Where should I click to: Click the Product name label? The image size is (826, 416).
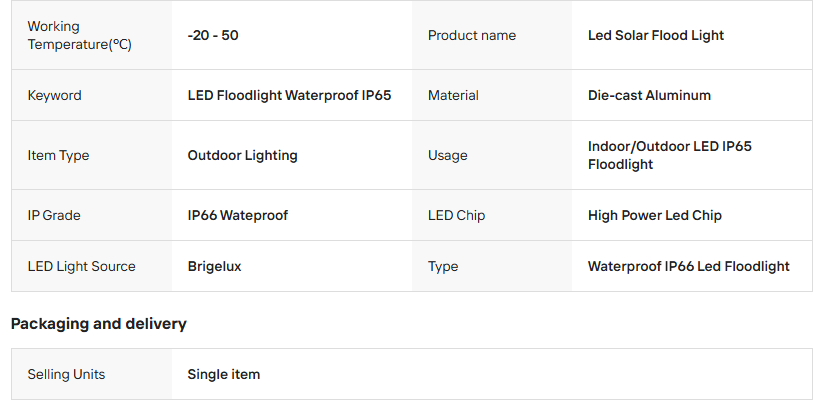tap(472, 36)
